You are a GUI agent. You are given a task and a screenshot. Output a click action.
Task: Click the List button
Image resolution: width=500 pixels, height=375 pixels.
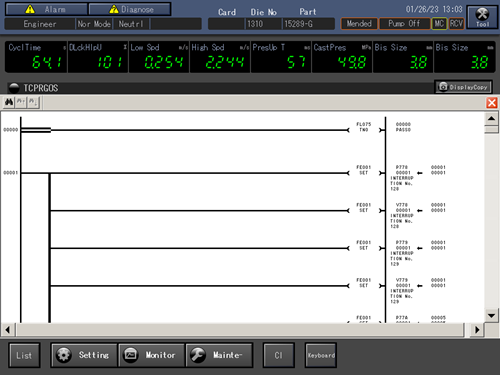pos(24,355)
